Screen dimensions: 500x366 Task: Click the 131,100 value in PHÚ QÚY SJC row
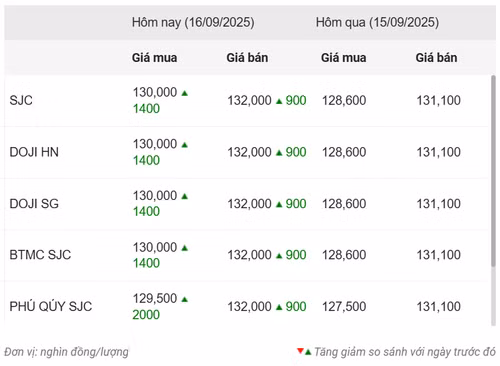coord(439,307)
